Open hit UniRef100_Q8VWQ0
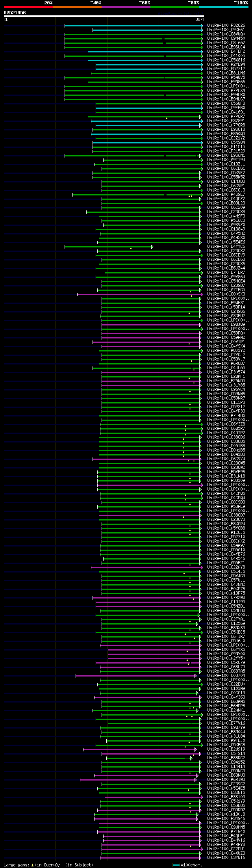 point(226,34)
